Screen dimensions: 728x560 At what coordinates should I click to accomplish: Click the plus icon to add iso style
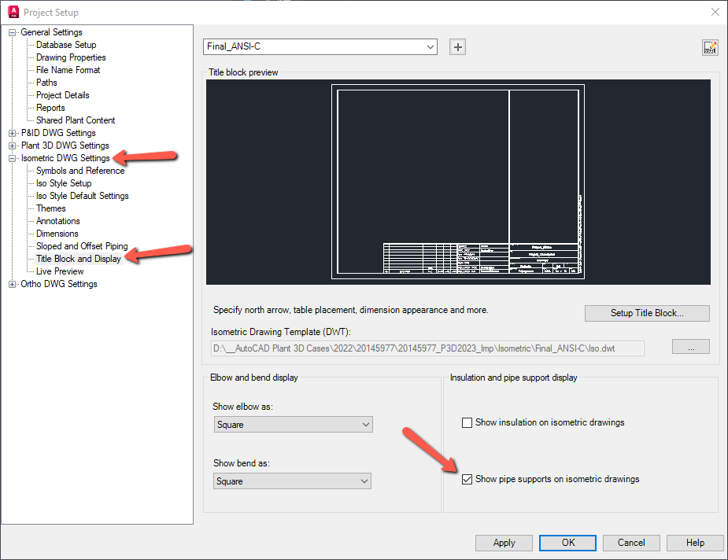(x=457, y=46)
